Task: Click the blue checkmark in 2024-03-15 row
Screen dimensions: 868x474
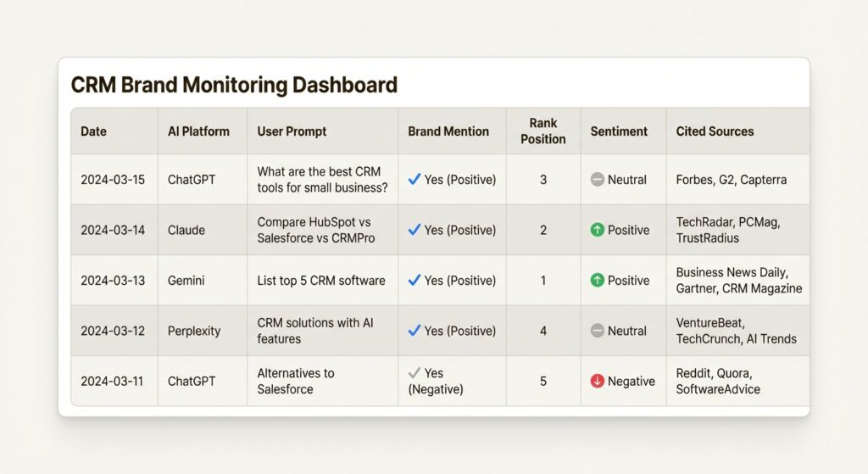Action: 415,180
